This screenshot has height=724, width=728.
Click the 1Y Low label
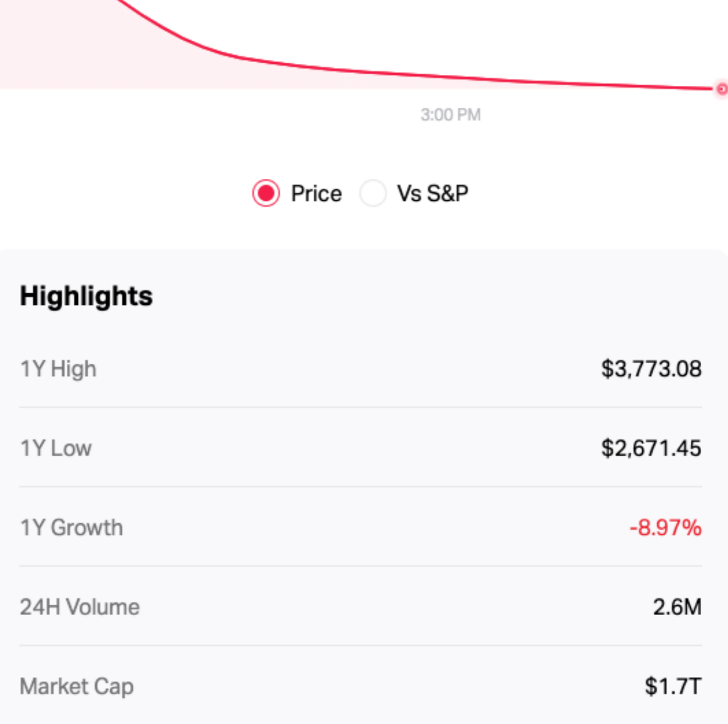click(x=56, y=448)
